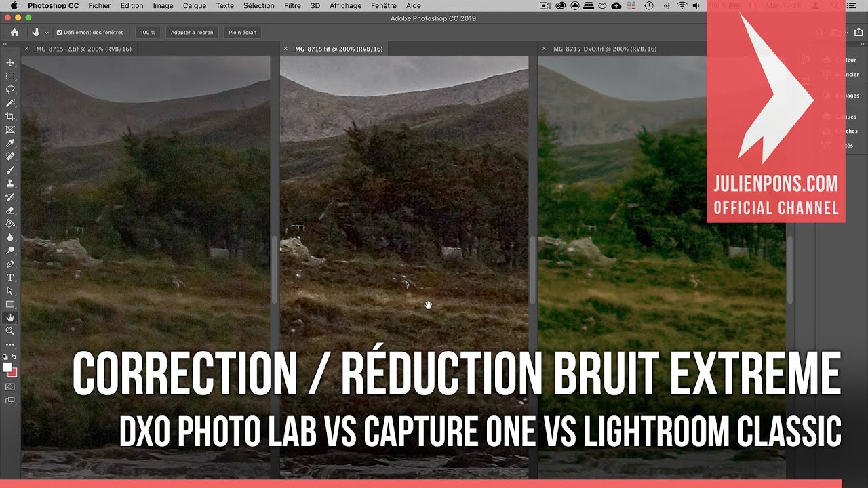This screenshot has height=488, width=868.
Task: Click the Time Machine menu bar icon
Action: (x=649, y=5)
